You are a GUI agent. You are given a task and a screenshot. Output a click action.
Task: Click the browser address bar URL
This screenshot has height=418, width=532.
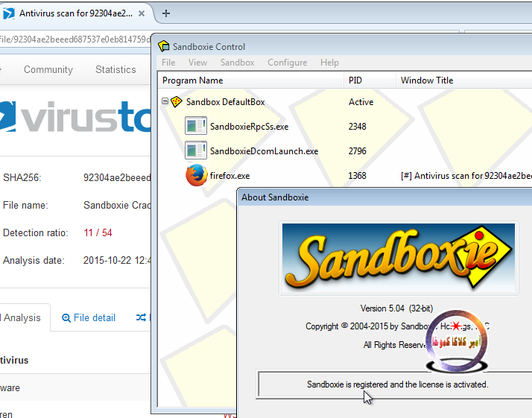(x=75, y=39)
